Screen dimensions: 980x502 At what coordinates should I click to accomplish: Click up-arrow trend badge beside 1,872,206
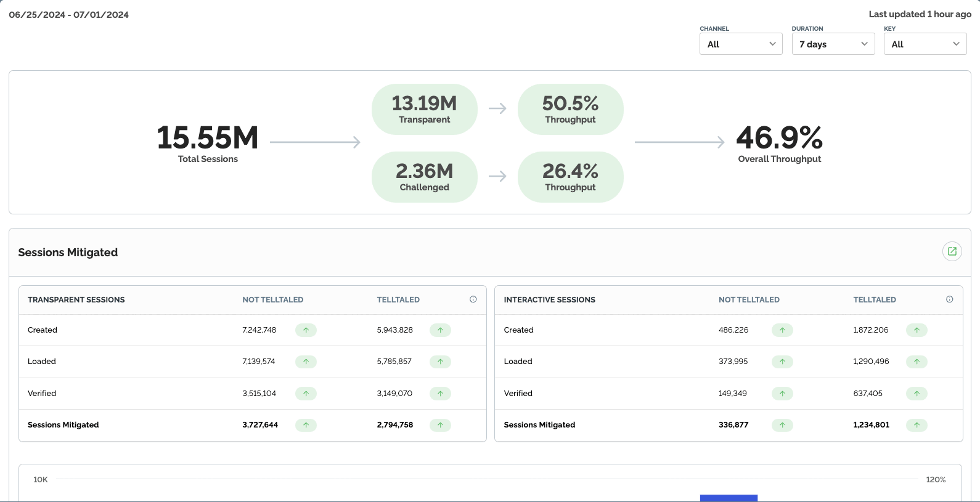pos(917,330)
